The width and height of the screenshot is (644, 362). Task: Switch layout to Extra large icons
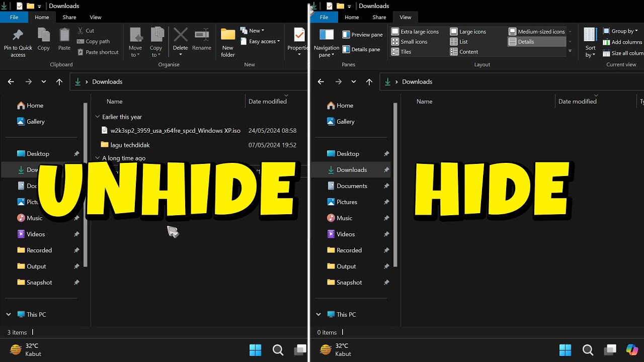415,32
